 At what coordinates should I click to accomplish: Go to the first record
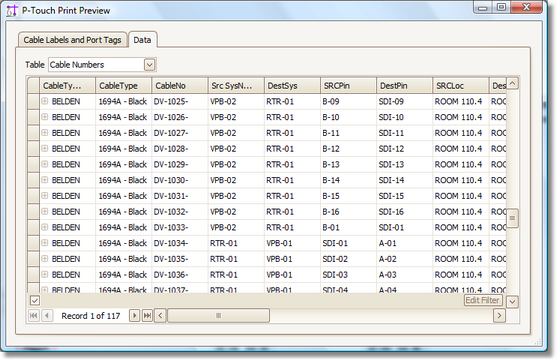pyautogui.click(x=34, y=316)
